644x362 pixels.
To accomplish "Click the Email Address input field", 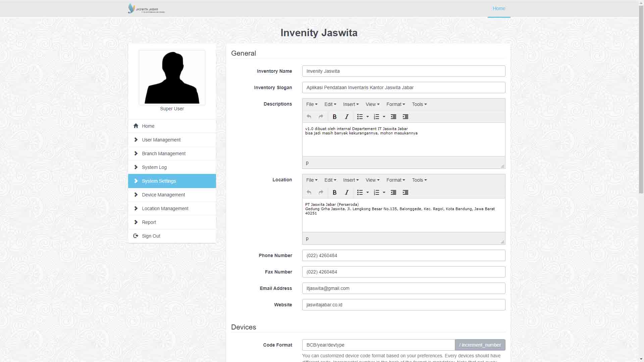I will (404, 288).
